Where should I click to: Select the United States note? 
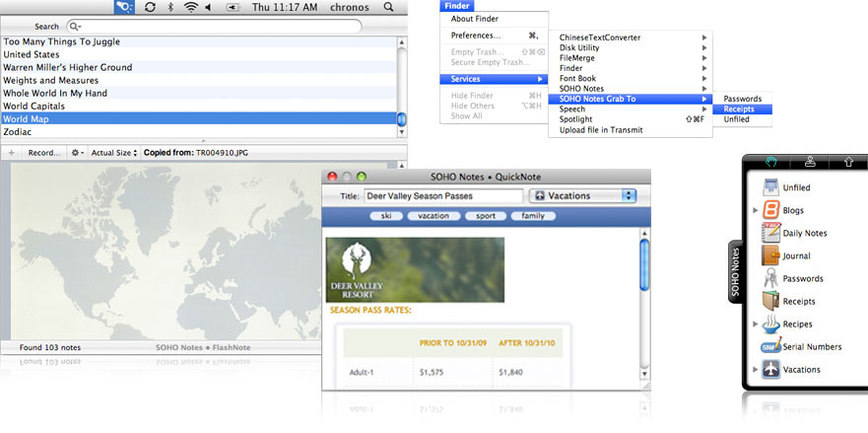[199, 54]
